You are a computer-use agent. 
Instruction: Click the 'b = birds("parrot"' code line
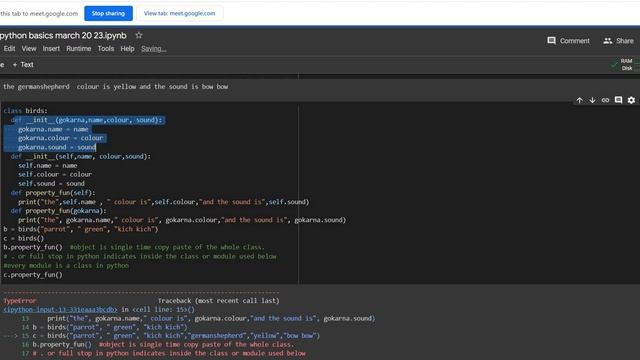click(x=81, y=229)
